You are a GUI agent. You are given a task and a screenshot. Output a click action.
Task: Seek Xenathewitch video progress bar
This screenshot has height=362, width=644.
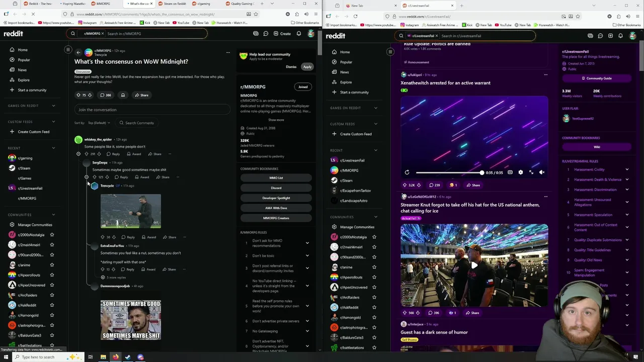449,172
